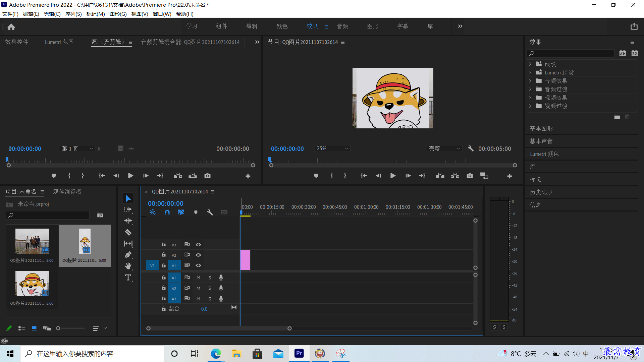Expand the 预设 presets folder
The height and width of the screenshot is (362, 644).
(x=530, y=64)
